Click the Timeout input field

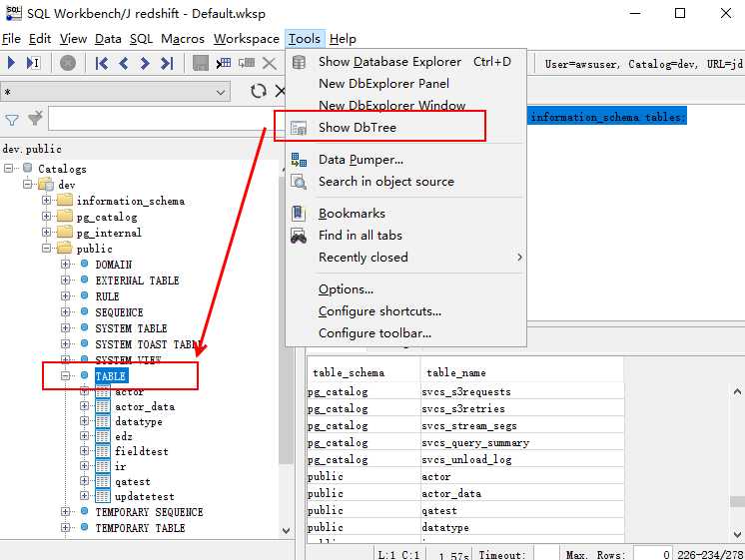coord(546,554)
